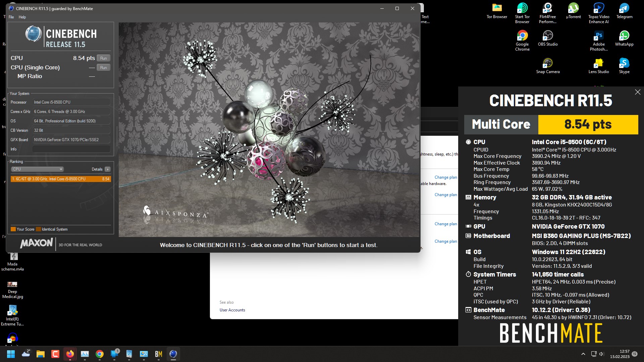Viewport: 644px width, 362px height.
Task: Maximize the Cinebench R11.5 window
Action: click(397, 9)
